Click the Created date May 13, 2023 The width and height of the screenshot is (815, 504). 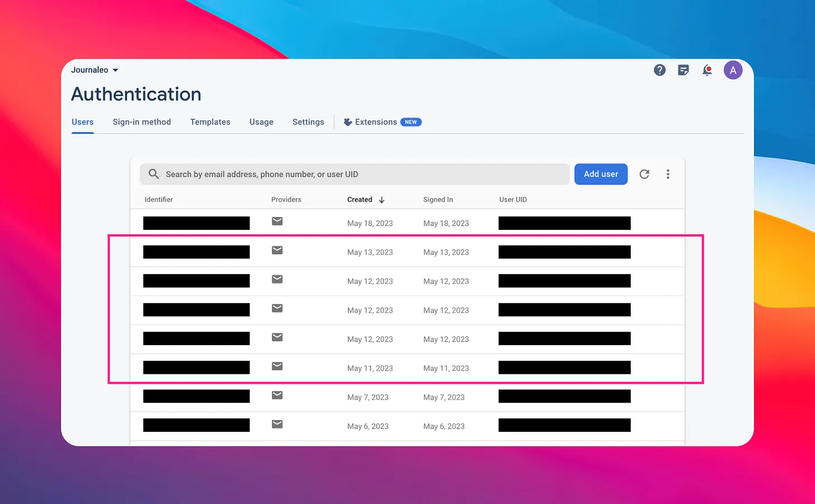(x=370, y=252)
